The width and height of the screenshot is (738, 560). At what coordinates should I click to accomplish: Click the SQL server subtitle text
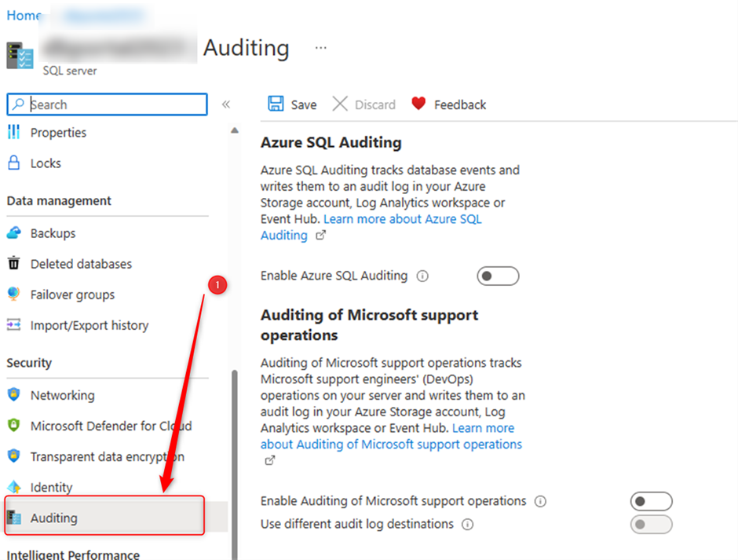[x=70, y=71]
